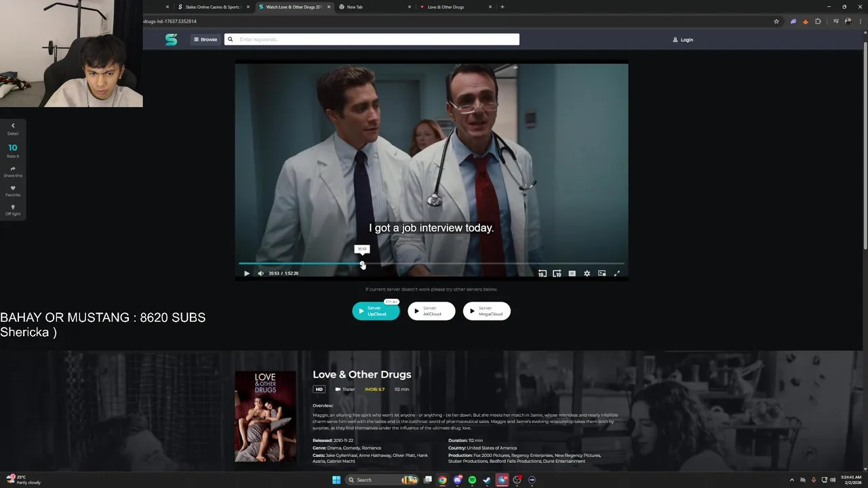This screenshot has width=868, height=488.
Task: Open Chrome from the taskbar
Action: pyautogui.click(x=442, y=480)
